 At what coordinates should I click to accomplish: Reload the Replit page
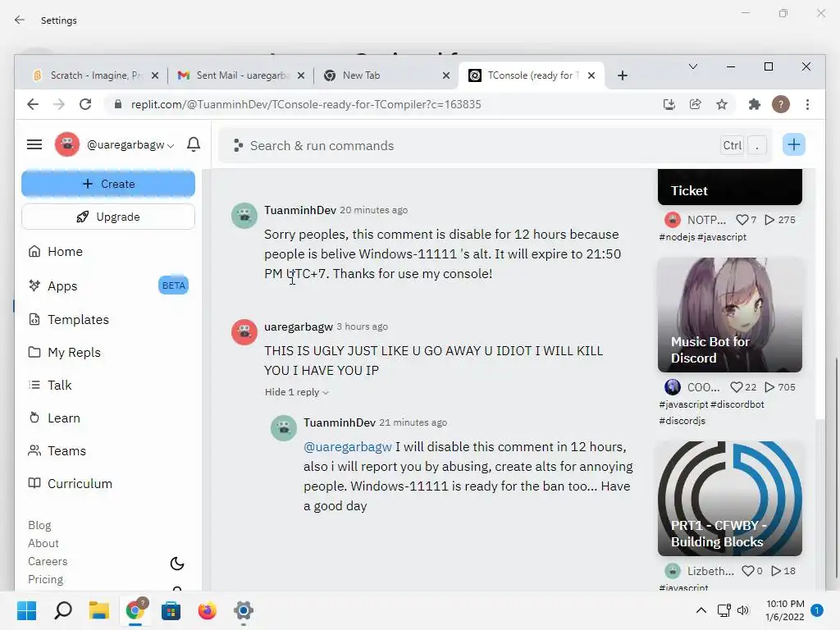point(85,104)
